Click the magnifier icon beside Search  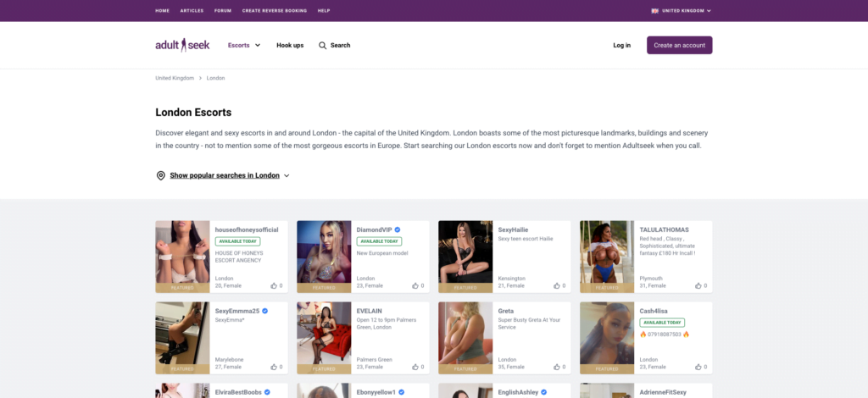322,46
